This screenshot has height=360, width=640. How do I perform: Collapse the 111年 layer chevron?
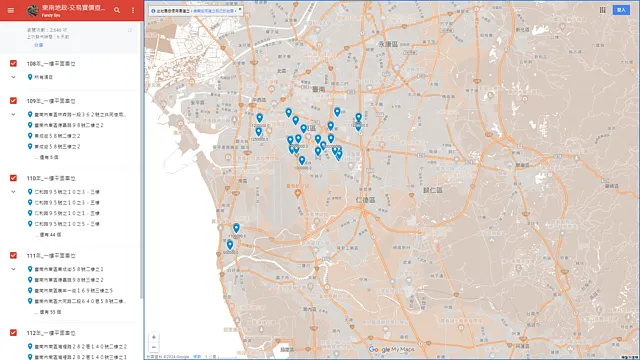[x=13, y=269]
